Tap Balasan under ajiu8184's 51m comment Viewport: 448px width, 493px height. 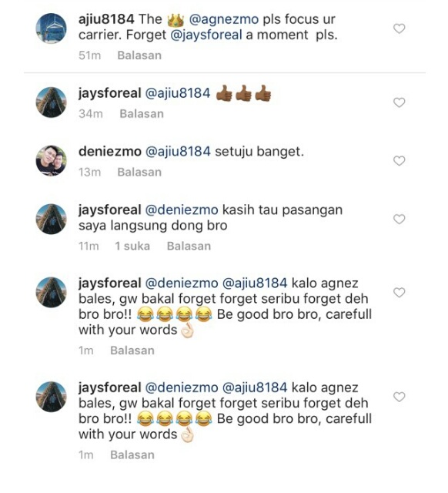tap(139, 55)
